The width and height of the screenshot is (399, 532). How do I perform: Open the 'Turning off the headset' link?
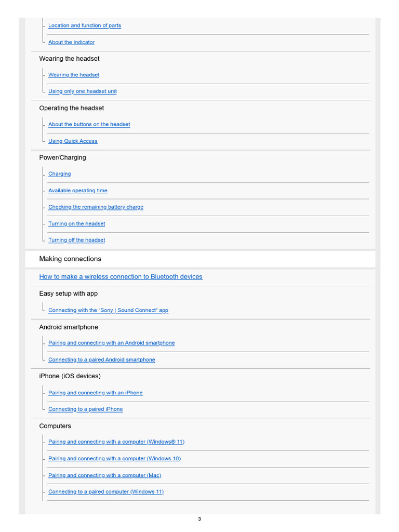(x=76, y=240)
